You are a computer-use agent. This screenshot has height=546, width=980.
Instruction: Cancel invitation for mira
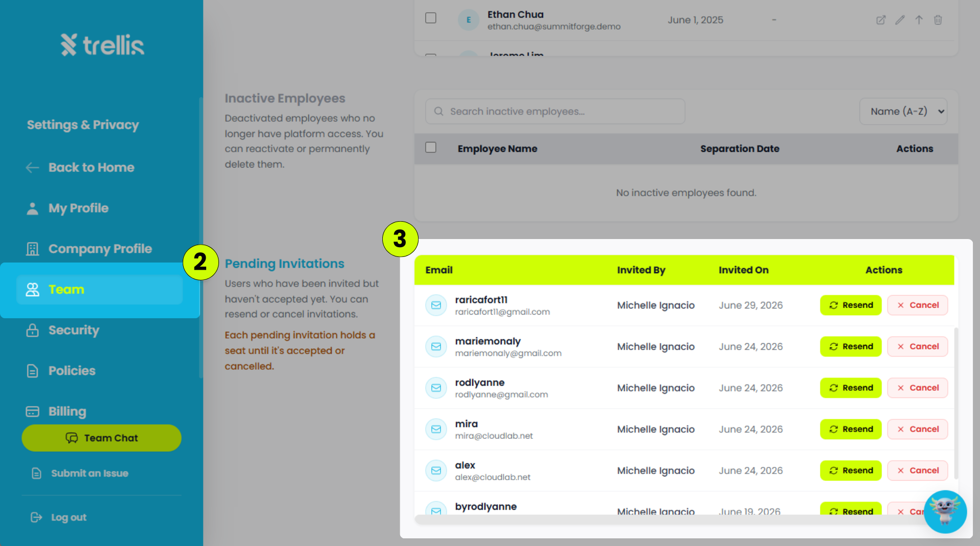click(x=917, y=429)
